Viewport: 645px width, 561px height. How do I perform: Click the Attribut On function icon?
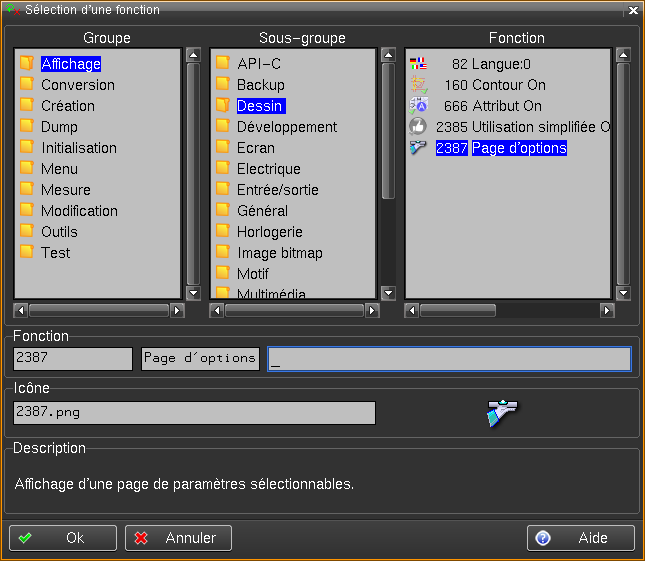419,106
